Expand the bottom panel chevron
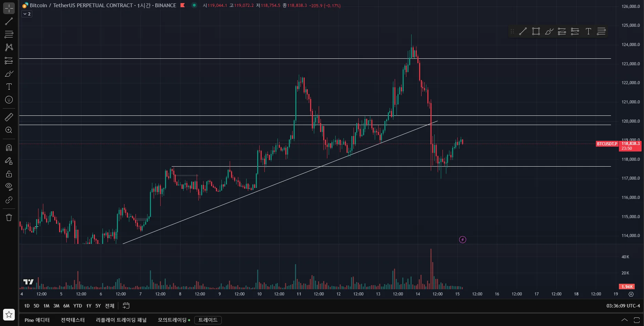The image size is (644, 326). pyautogui.click(x=624, y=320)
